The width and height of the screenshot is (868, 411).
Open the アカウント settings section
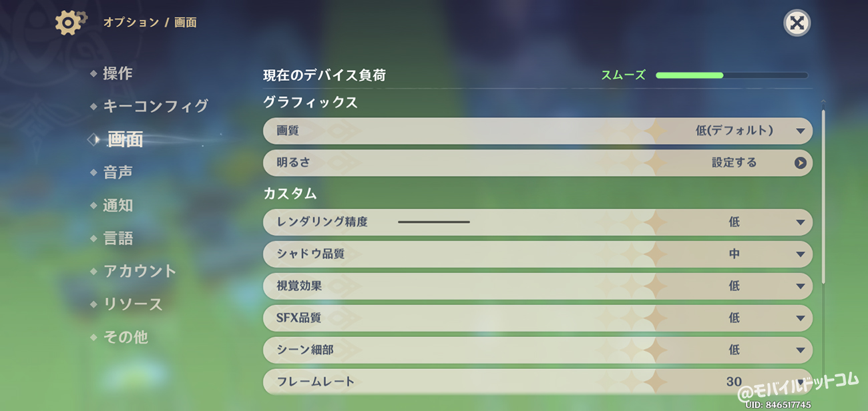tap(140, 271)
